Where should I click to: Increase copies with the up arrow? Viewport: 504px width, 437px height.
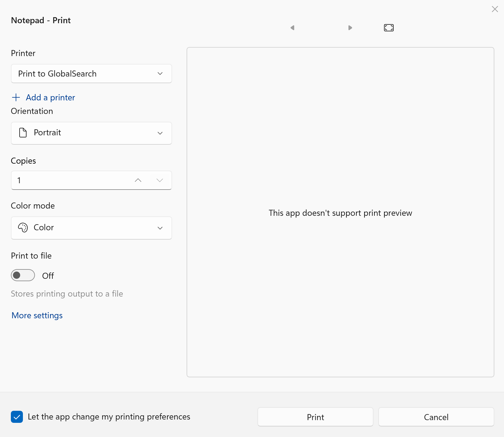pyautogui.click(x=138, y=180)
